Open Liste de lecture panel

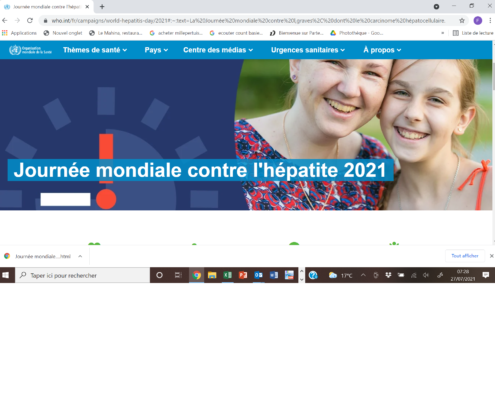point(473,33)
